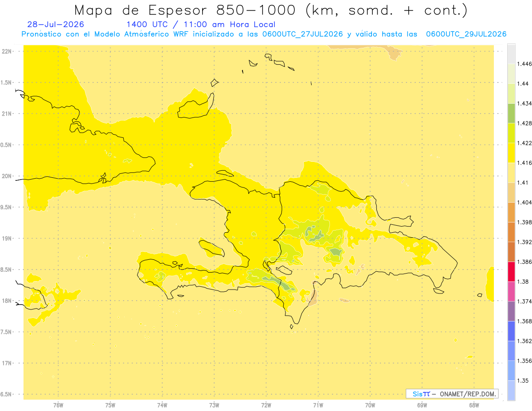The image size is (532, 411).
Task: Select the bright yellow swatch between 1.416 and 1.422
Action: [x=511, y=153]
